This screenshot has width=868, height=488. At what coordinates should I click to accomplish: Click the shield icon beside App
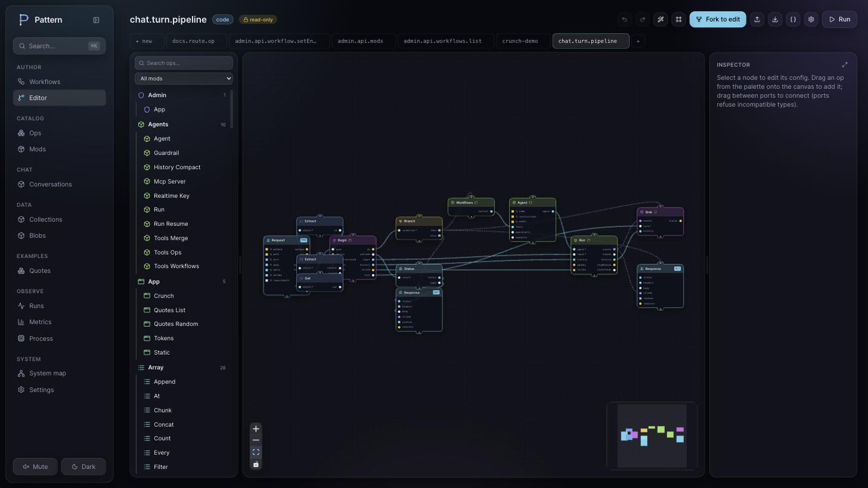[147, 110]
